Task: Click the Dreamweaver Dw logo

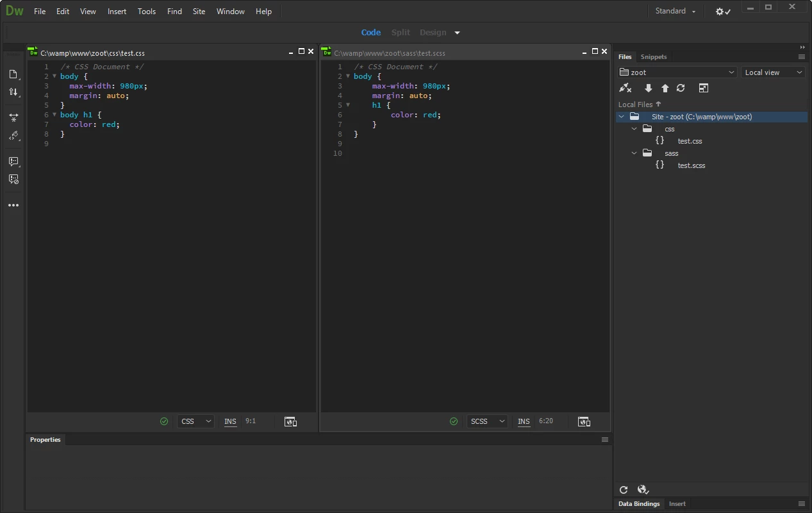Action: 14,11
